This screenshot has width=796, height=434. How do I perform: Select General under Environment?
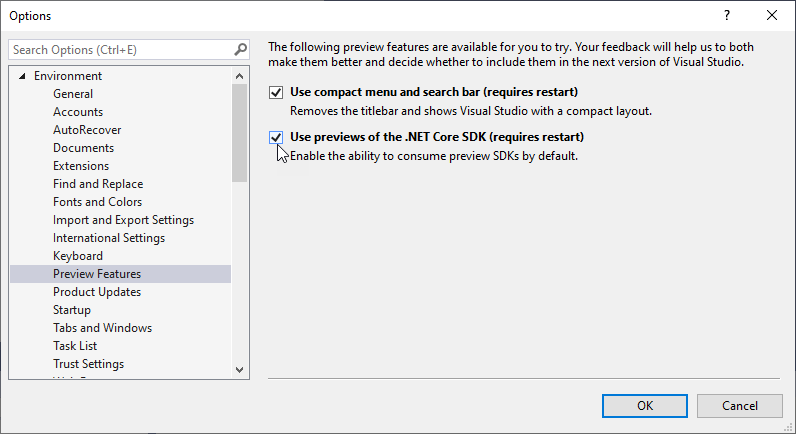tap(73, 94)
